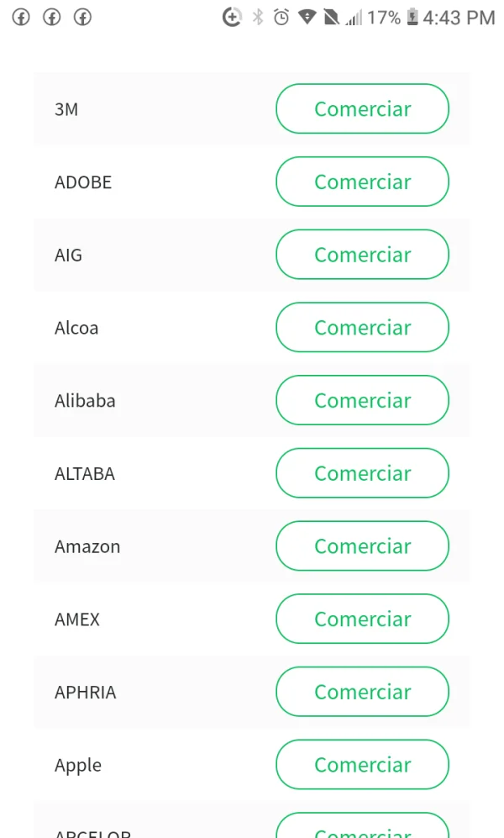Tap the cellular signal bars icon
This screenshot has height=838, width=504.
354,17
